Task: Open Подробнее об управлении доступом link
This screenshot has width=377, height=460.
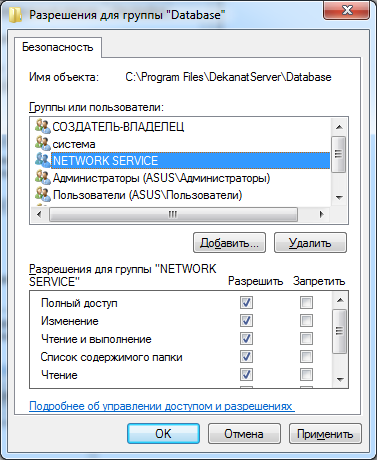Action: pos(162,406)
